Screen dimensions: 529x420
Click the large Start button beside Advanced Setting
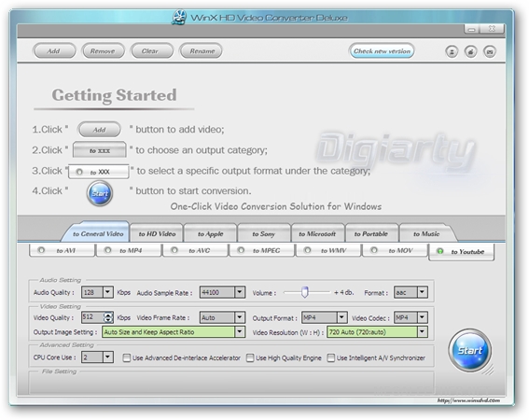pyautogui.click(x=470, y=351)
